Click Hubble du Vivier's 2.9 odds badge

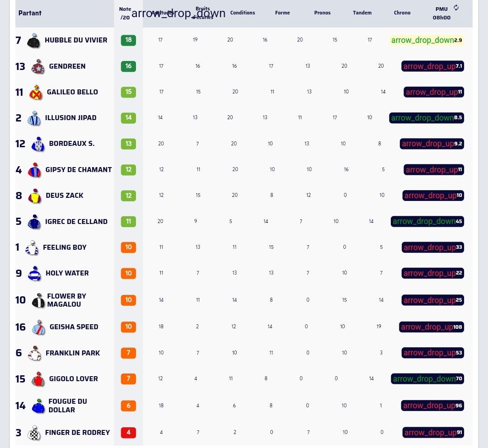coord(427,40)
